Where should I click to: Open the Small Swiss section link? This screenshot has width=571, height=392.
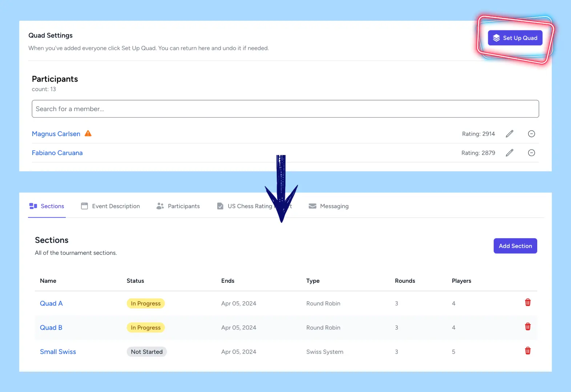tap(58, 352)
